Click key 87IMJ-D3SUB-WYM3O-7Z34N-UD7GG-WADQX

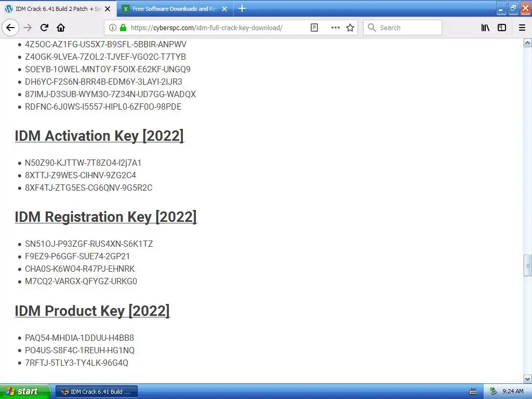[110, 95]
